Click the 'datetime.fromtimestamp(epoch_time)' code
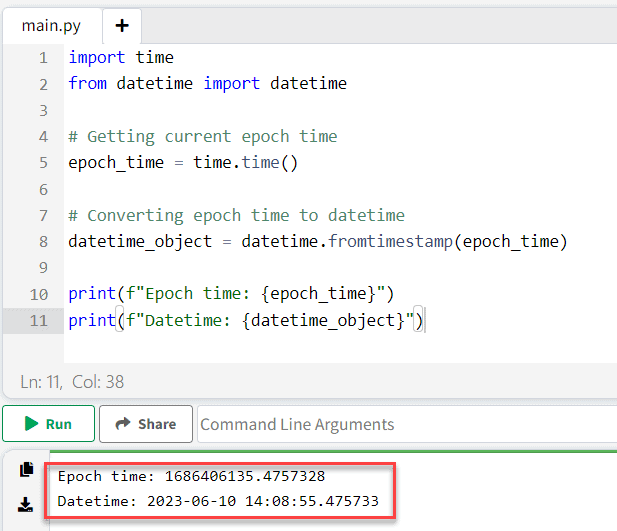617x531 pixels. (x=404, y=241)
